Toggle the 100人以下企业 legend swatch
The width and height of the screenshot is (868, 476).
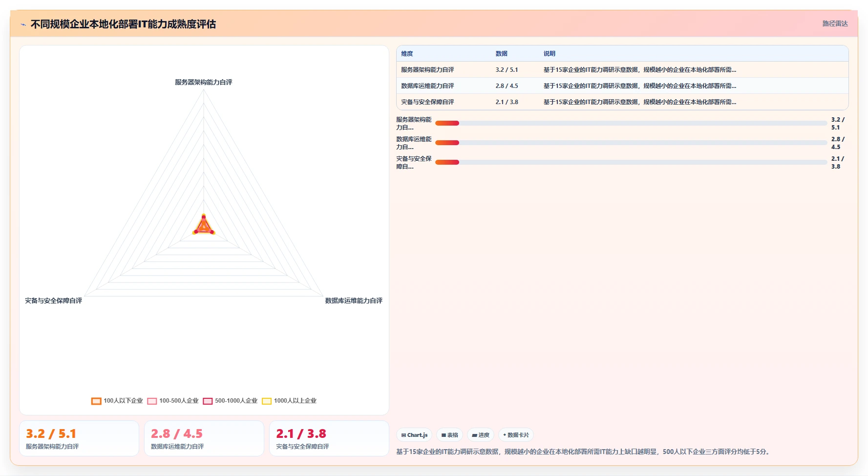[96, 401]
